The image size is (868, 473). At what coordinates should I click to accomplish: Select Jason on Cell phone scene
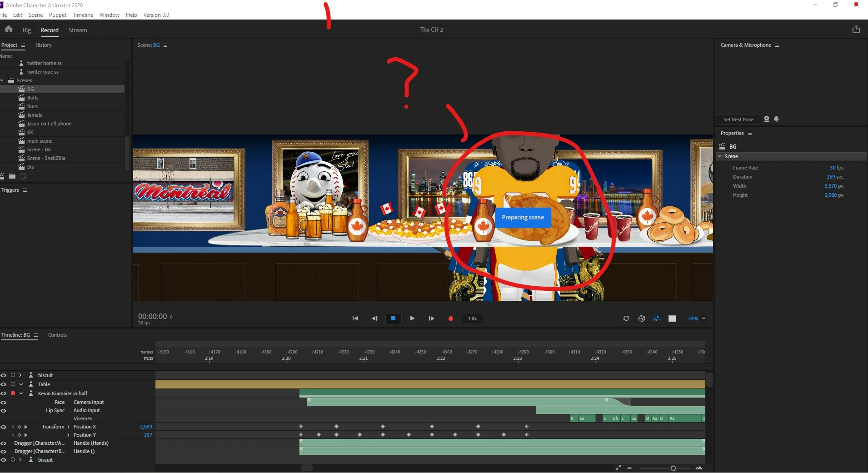[x=49, y=124]
